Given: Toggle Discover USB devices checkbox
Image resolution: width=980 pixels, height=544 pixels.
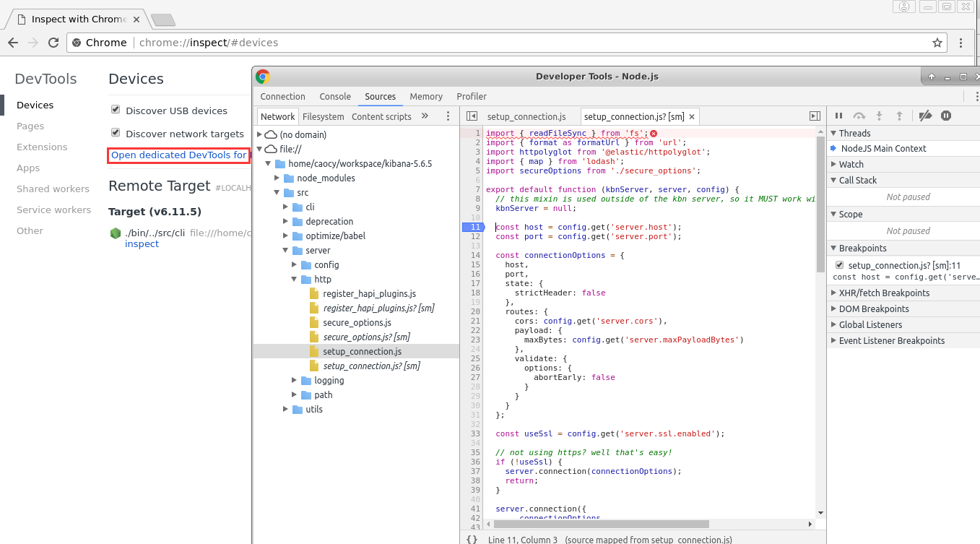Looking at the screenshot, I should coord(116,110).
